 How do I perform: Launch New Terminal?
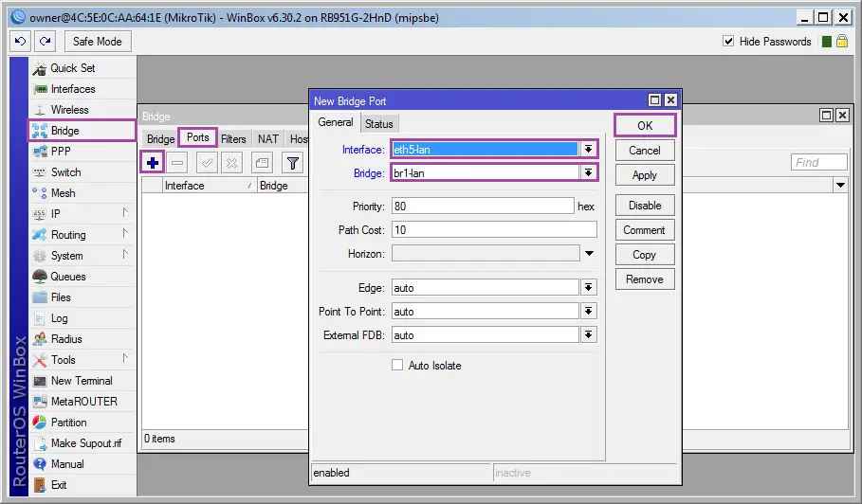click(83, 381)
